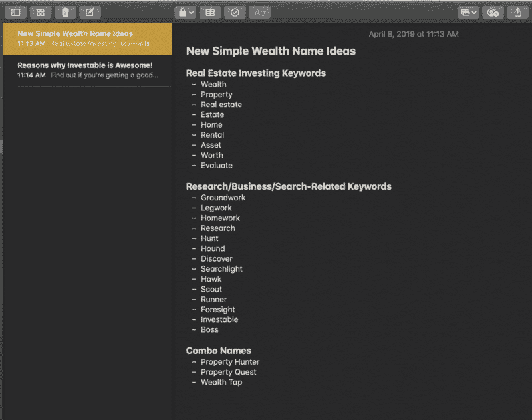This screenshot has height=420, width=532.
Task: Click the Scout list item
Action: [x=211, y=290]
